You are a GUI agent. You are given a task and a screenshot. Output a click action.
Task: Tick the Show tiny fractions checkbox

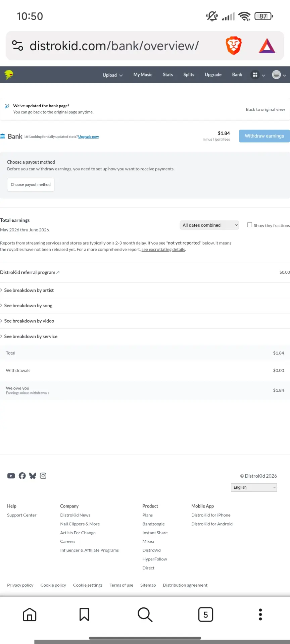250,225
